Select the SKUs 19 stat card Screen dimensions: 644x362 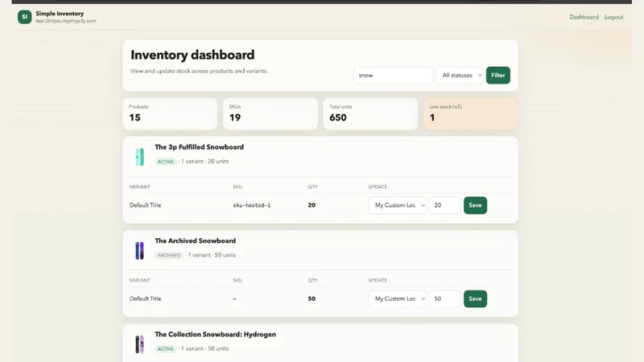[x=270, y=113]
